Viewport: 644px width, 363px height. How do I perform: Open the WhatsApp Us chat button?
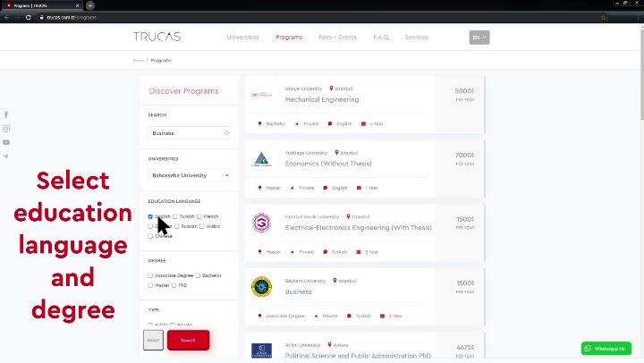coord(606,348)
